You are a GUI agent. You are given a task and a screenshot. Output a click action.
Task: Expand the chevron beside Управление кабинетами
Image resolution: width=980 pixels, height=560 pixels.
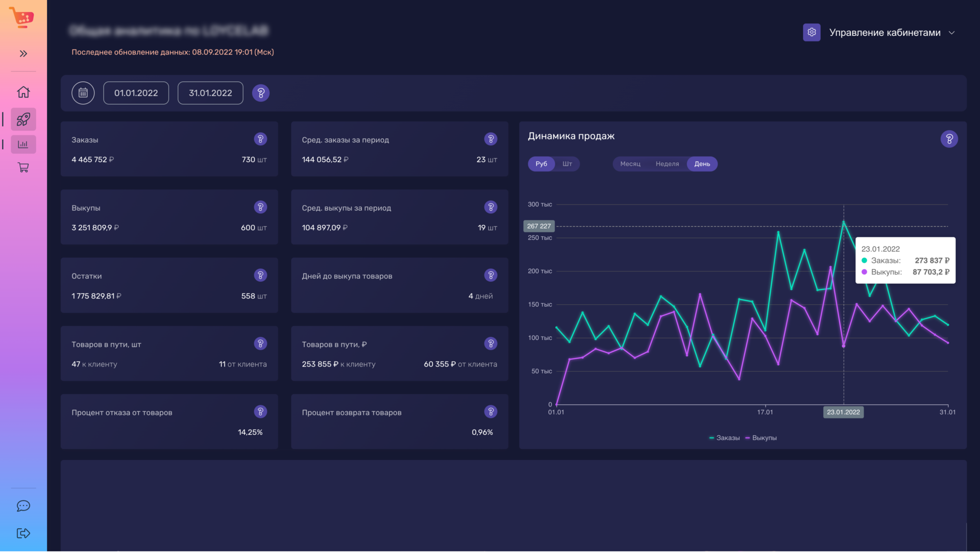[951, 33]
